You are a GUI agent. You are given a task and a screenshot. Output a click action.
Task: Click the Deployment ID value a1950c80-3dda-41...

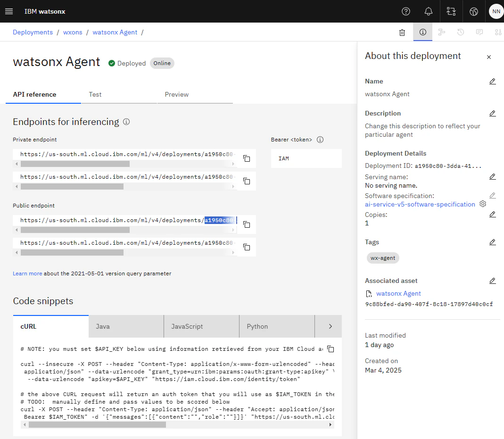pos(448,166)
